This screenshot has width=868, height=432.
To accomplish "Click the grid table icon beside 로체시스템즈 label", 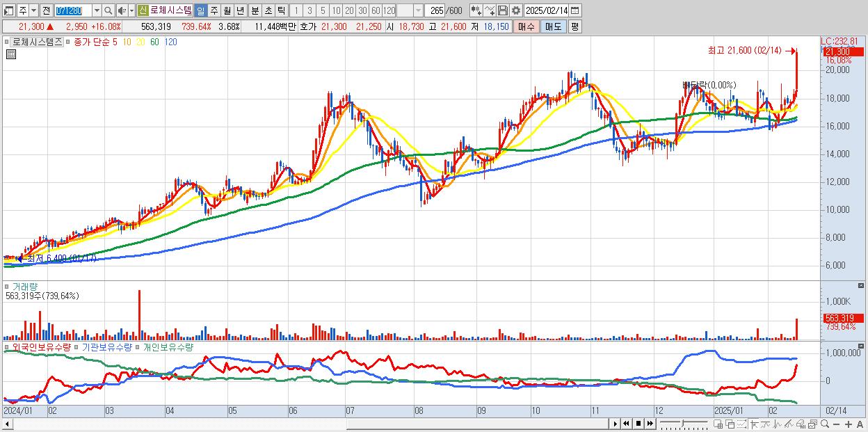I will click(10, 55).
